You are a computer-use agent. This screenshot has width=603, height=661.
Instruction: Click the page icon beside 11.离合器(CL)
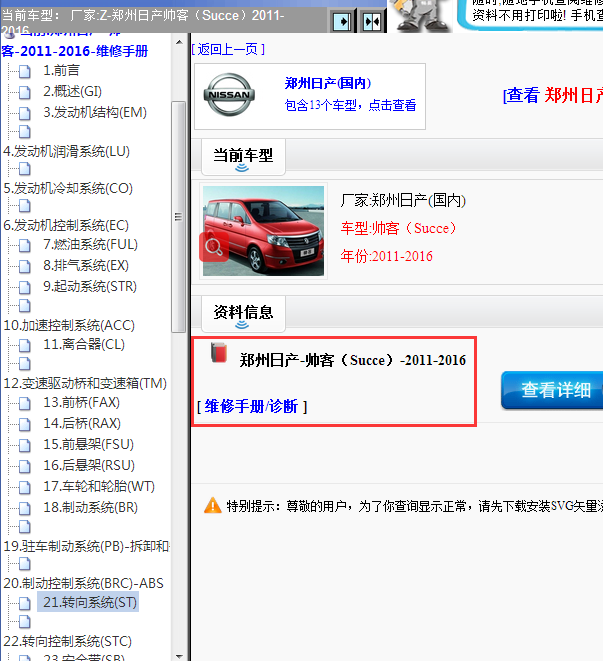click(25, 345)
